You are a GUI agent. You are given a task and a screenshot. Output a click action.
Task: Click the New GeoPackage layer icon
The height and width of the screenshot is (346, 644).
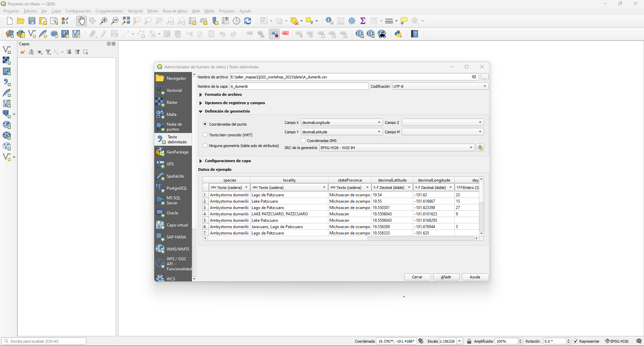coord(21,34)
